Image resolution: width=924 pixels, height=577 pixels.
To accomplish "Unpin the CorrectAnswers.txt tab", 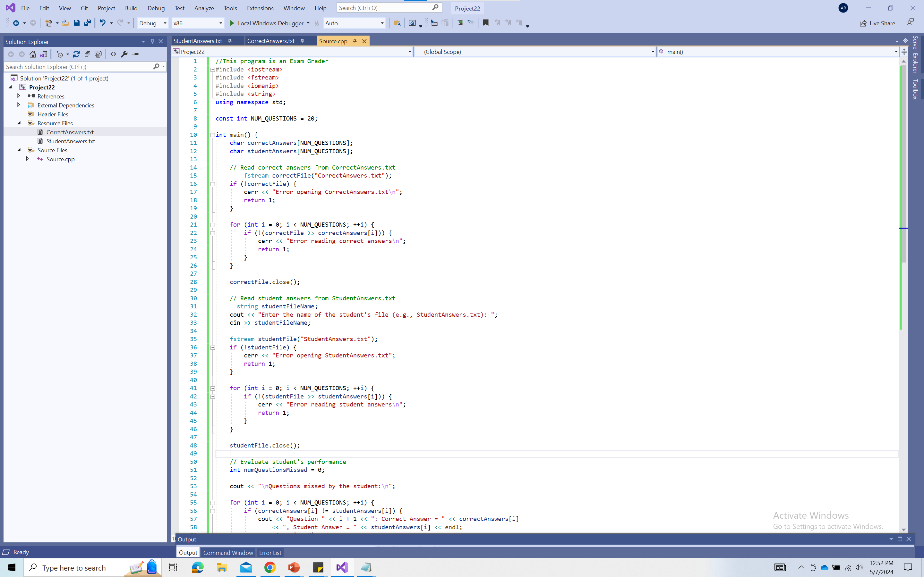I will pos(302,41).
